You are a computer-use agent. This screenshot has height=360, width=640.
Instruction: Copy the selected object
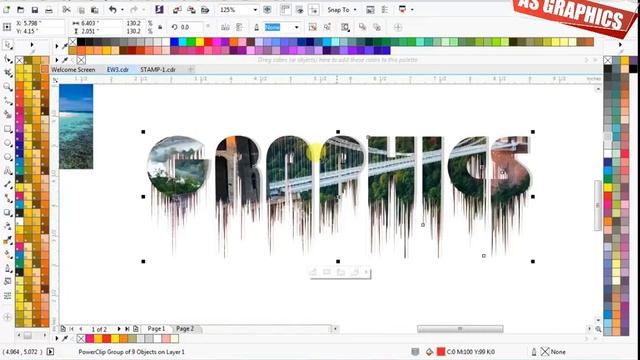pos(81,9)
